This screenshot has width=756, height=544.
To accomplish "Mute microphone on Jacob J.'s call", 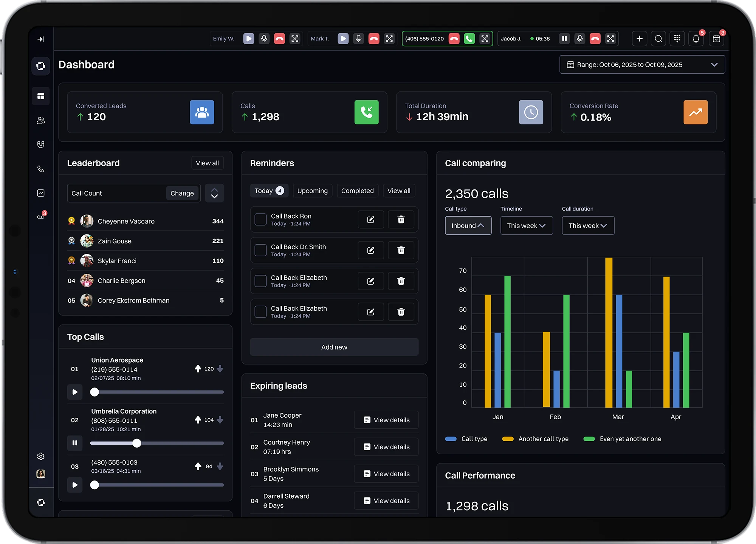I will 580,39.
